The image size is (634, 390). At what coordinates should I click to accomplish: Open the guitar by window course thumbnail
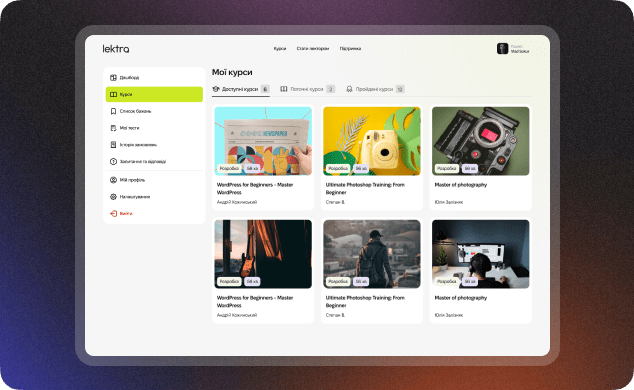click(x=263, y=254)
